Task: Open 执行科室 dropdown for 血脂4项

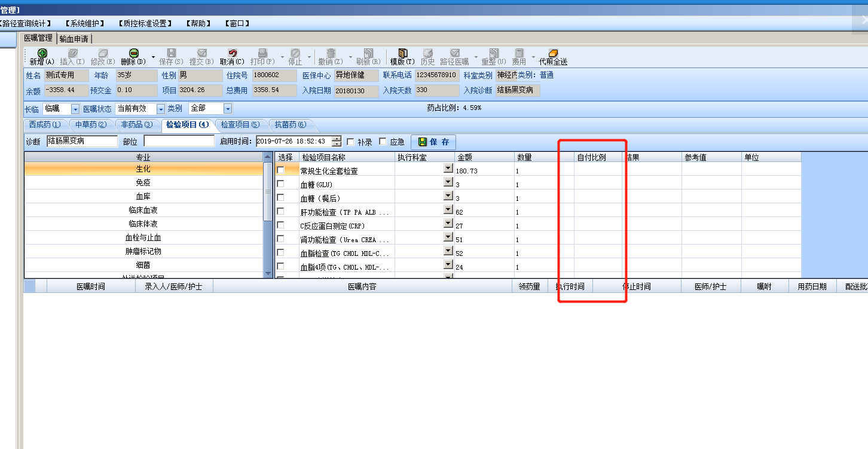Action: point(448,265)
